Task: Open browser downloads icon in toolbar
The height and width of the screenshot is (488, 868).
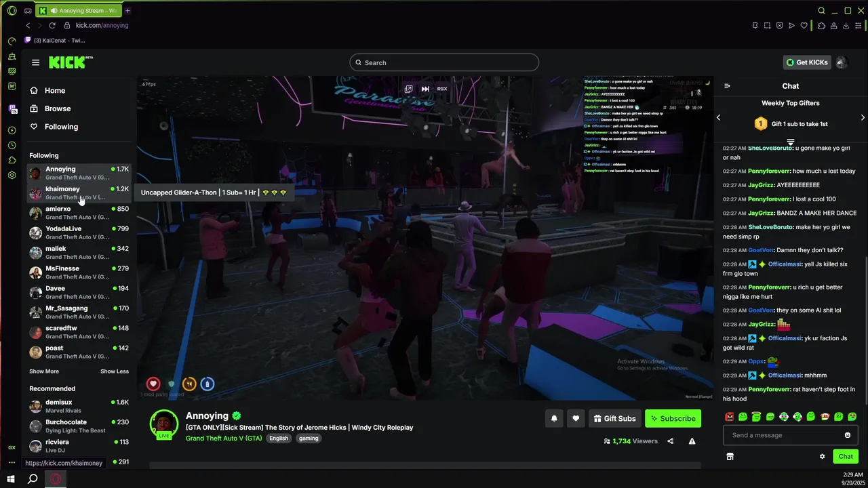Action: (x=846, y=26)
